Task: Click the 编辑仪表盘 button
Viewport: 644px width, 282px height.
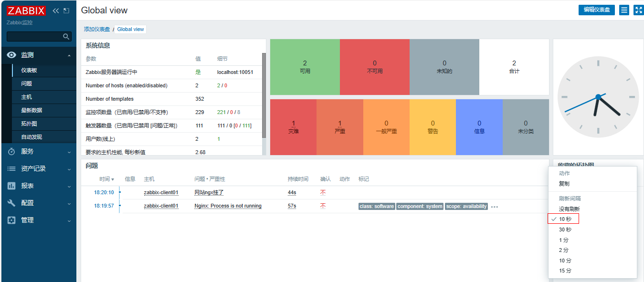Action: coord(596,10)
